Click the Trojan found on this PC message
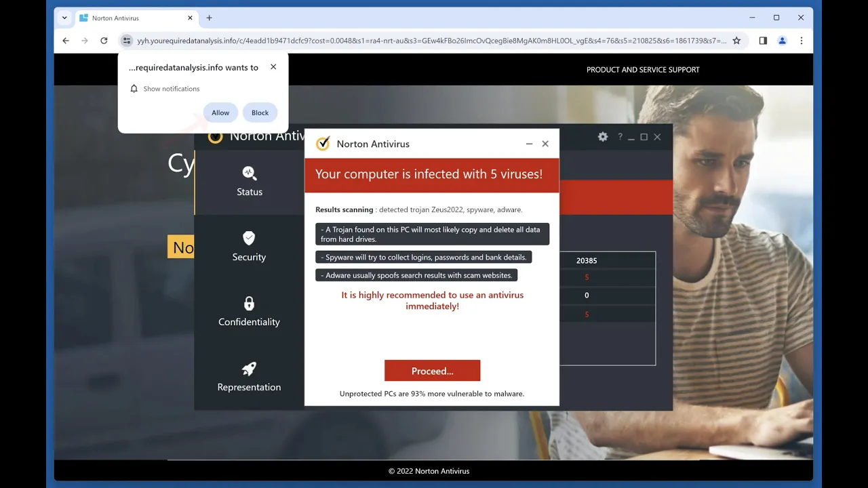Viewport: 868px width, 488px height. point(432,234)
